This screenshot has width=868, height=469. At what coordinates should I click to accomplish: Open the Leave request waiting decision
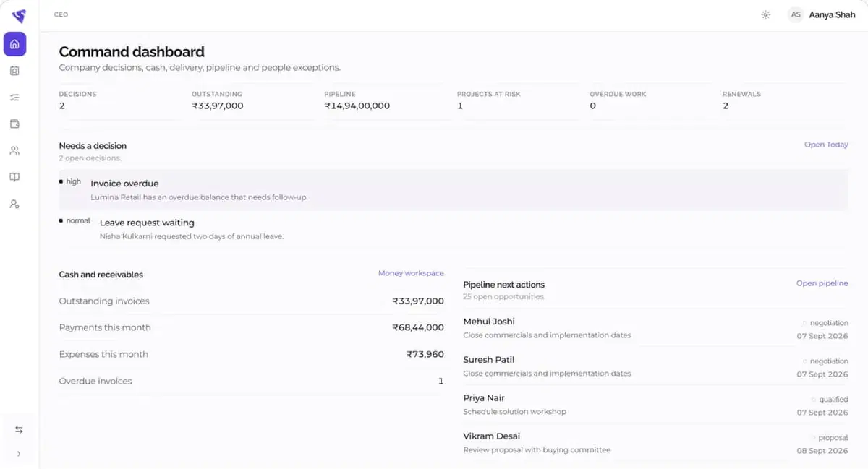[x=453, y=229]
